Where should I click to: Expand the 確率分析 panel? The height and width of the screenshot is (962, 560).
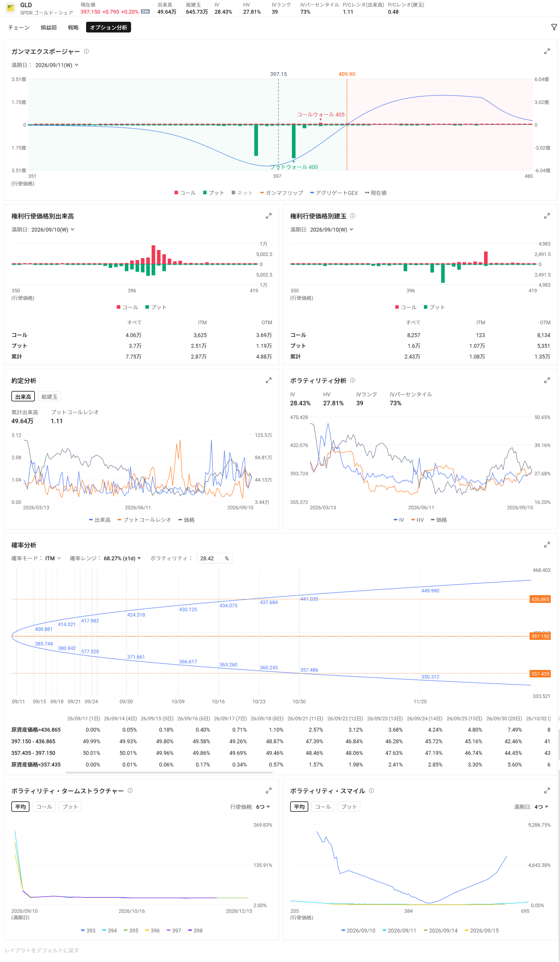547,544
